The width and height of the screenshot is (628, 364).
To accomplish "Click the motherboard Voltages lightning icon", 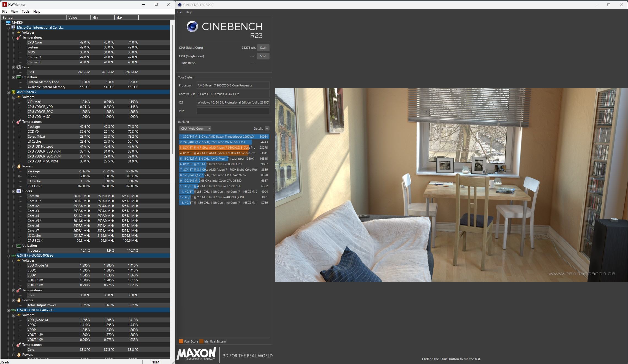I will click(x=18, y=32).
